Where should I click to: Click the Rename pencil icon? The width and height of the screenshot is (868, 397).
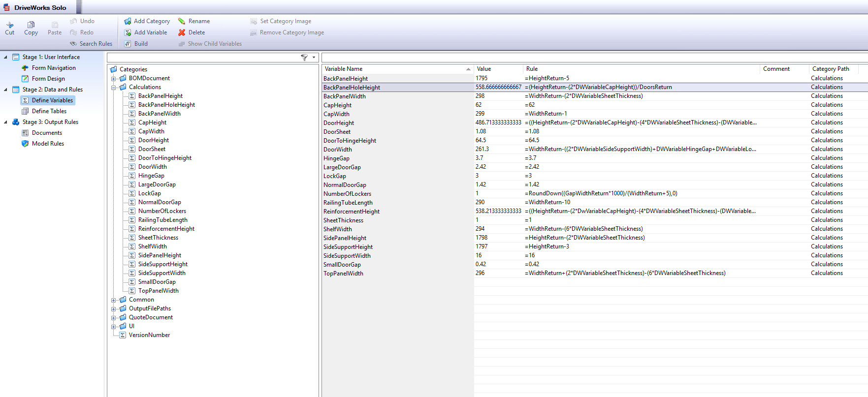(x=182, y=21)
